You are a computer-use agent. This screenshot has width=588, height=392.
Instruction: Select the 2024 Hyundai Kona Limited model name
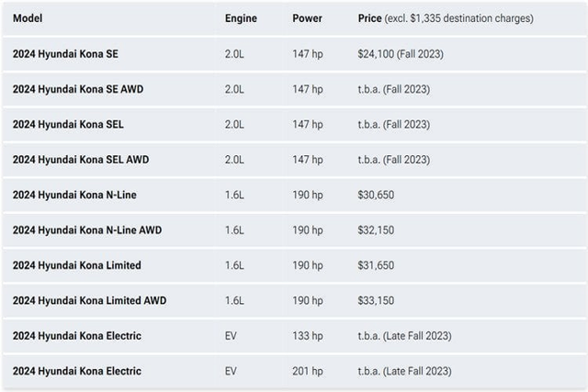(76, 265)
